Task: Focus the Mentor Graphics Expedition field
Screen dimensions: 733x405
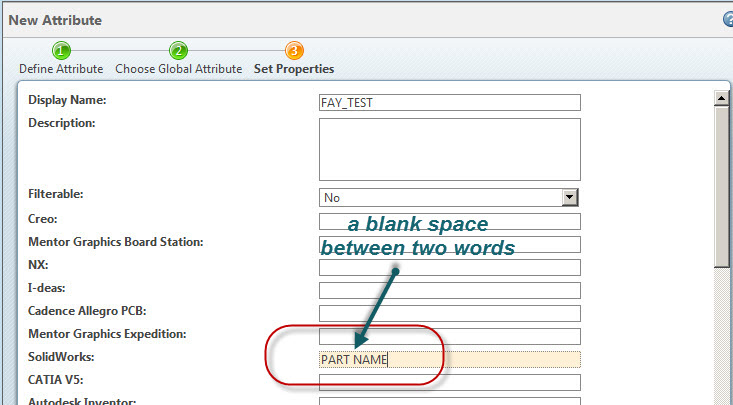Action: [x=449, y=336]
